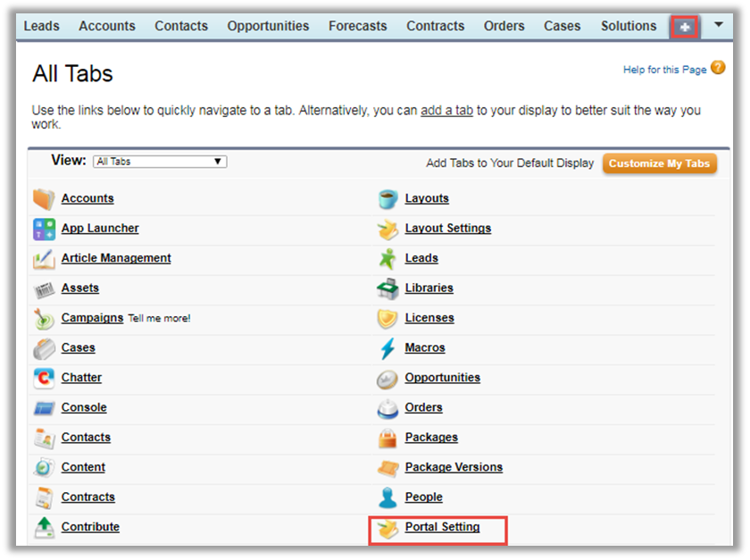Viewport: 750px width, 560px height.
Task: Open Help for this Page link
Action: point(664,70)
